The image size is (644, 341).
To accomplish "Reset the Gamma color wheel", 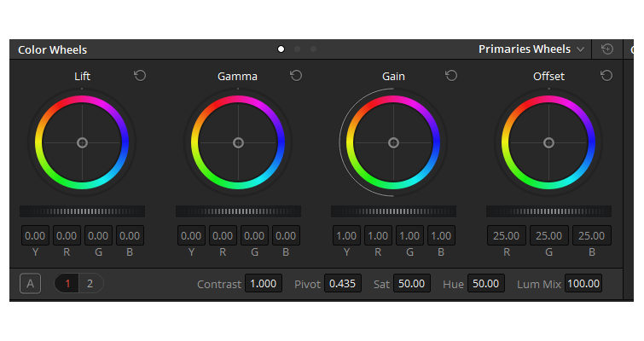I will tap(296, 76).
